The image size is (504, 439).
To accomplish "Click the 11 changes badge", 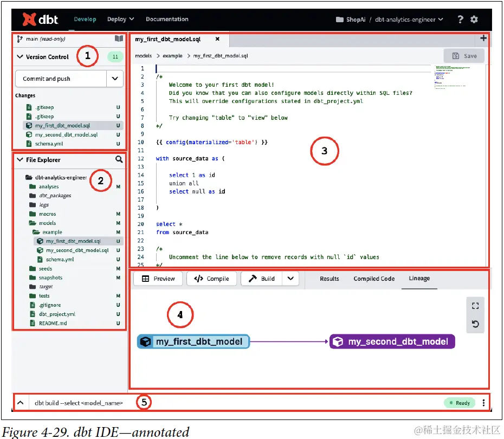I will point(115,56).
